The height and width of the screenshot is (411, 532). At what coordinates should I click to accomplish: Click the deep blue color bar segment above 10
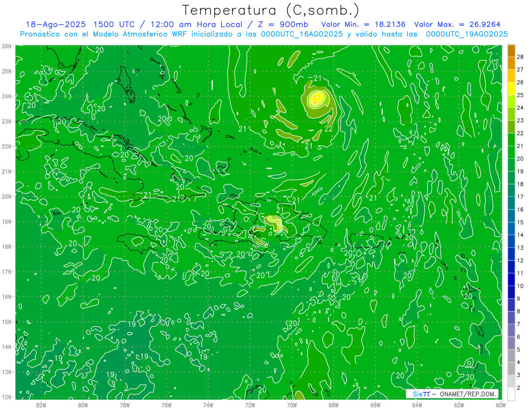(x=511, y=279)
